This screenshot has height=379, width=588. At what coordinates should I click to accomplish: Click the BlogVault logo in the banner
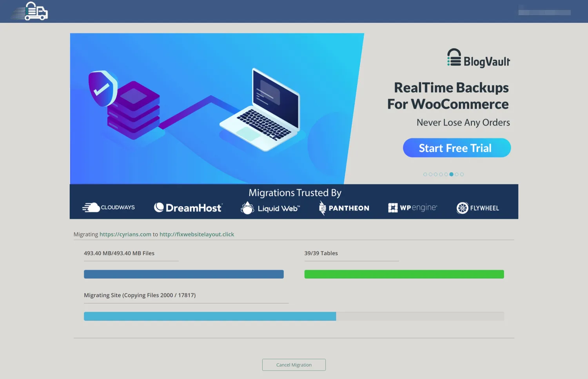[478, 58]
